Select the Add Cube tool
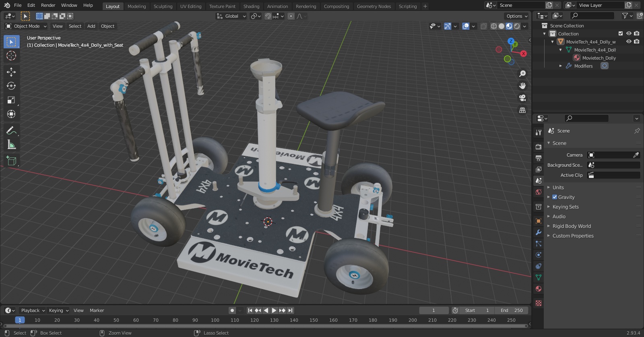Viewport: 644px width, 337px height. [11, 161]
